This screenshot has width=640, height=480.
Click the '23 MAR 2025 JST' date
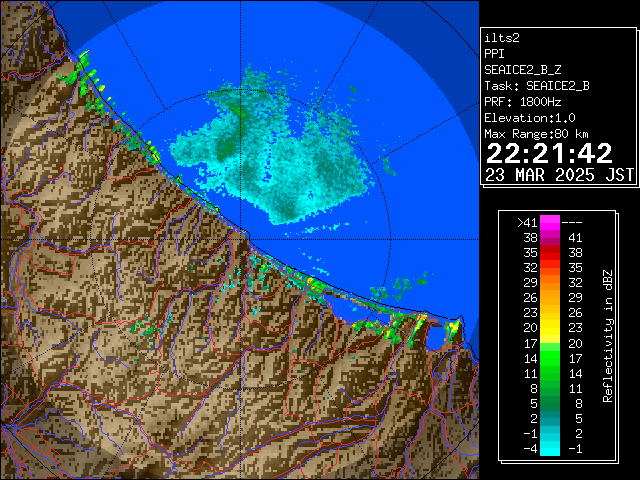(x=559, y=175)
